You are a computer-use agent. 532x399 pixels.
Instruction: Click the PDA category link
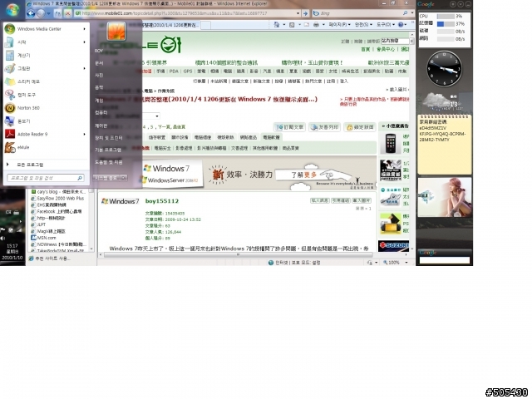(x=174, y=71)
